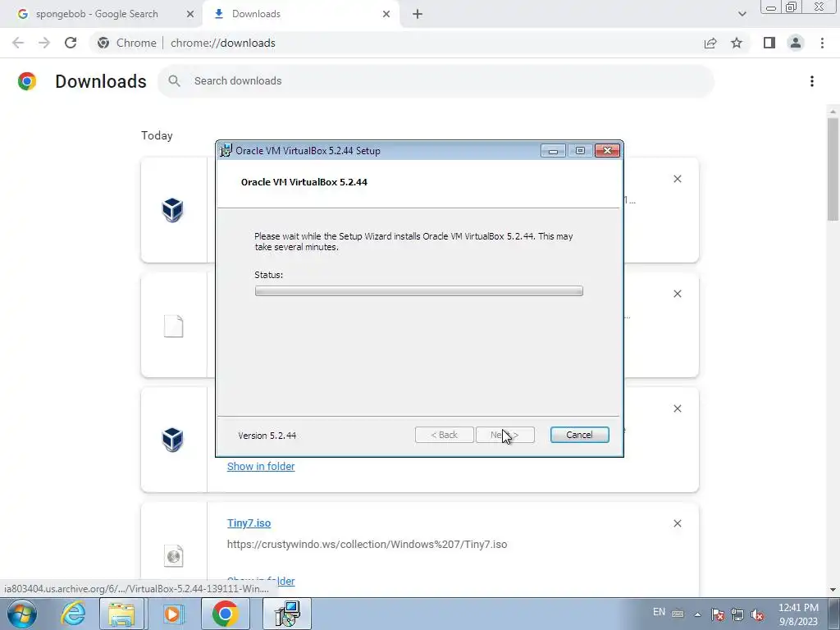Open a new tab with the plus button
Screen dimensions: 840x630
418,14
